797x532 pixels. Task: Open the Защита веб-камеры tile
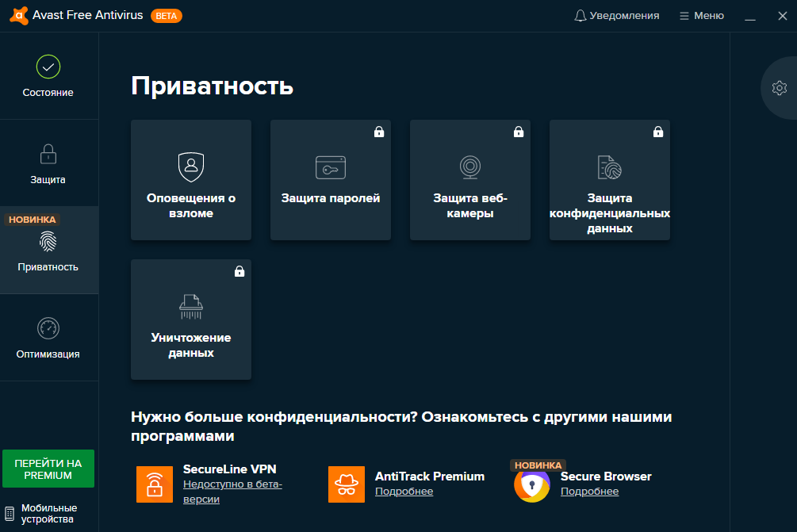[x=470, y=180]
